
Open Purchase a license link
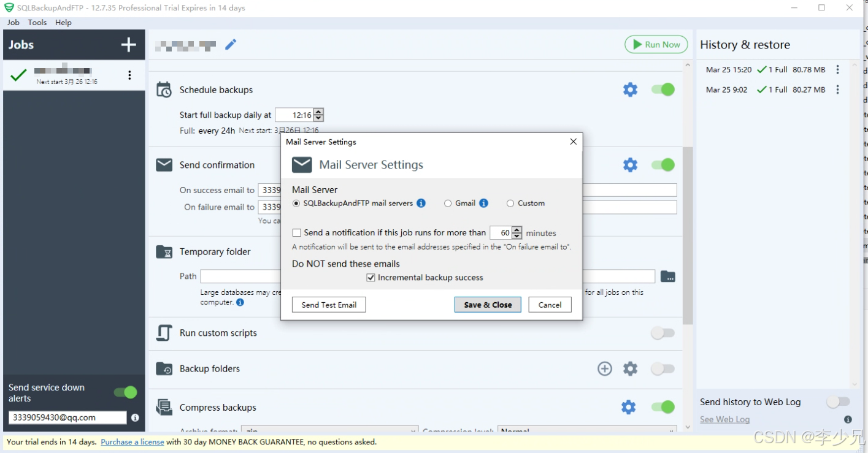(133, 442)
